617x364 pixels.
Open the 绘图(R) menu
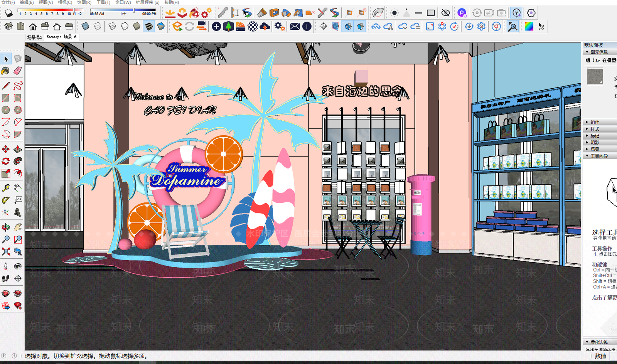(x=84, y=2)
